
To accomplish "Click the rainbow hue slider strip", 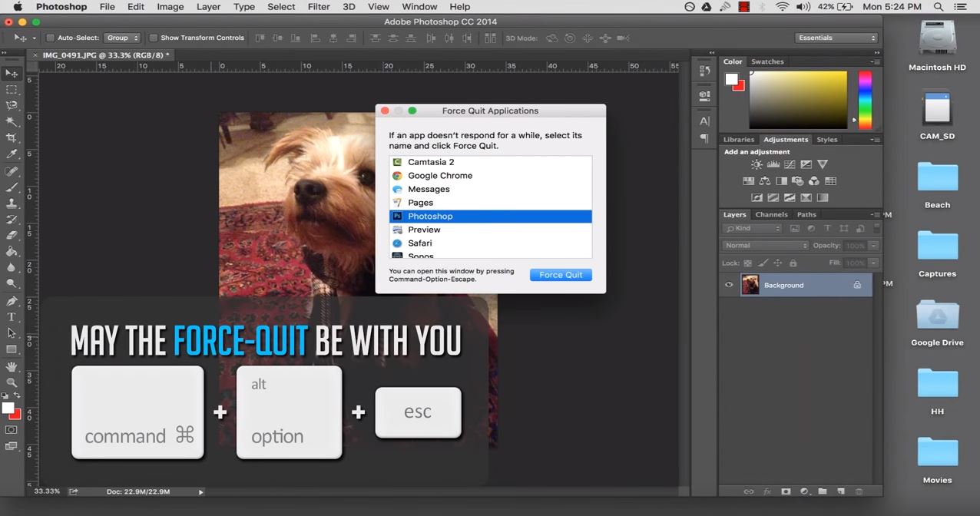I will [865, 100].
